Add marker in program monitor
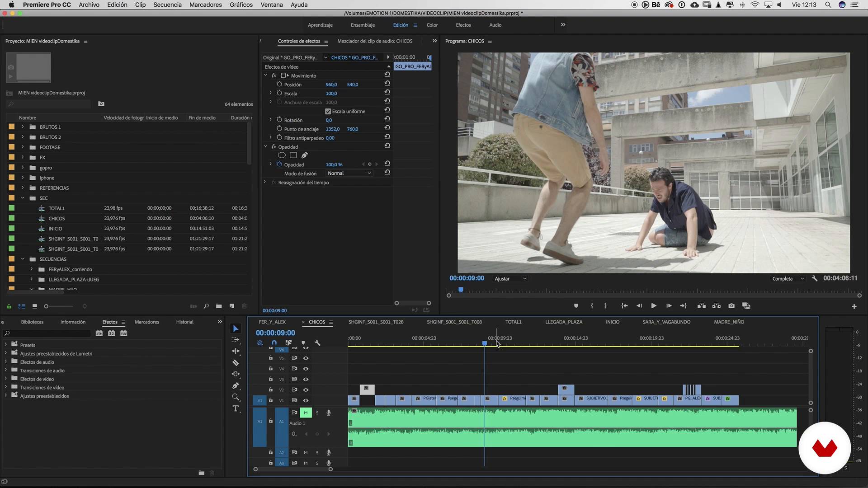The height and width of the screenshot is (488, 868). tap(576, 306)
